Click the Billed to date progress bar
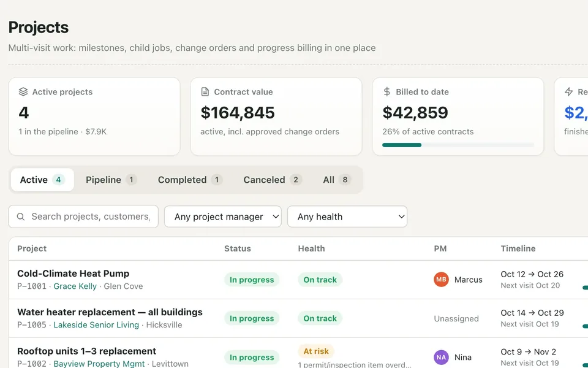This screenshot has width=588, height=368. [x=458, y=145]
